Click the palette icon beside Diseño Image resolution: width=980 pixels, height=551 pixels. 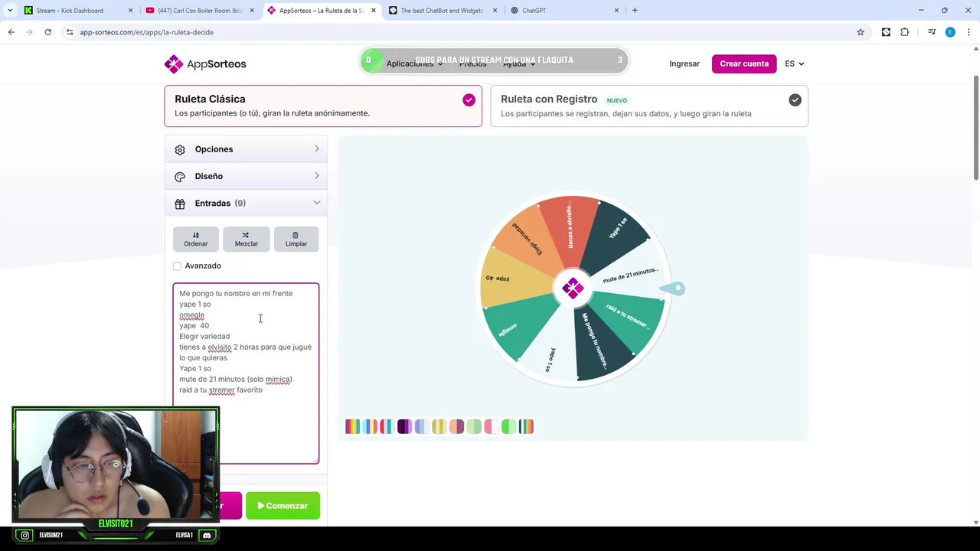pyautogui.click(x=180, y=176)
